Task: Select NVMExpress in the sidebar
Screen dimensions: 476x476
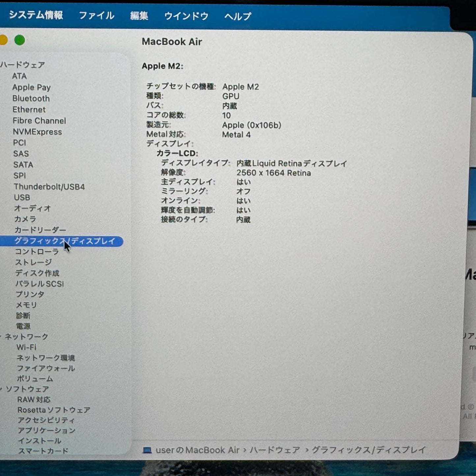Action: coord(37,132)
